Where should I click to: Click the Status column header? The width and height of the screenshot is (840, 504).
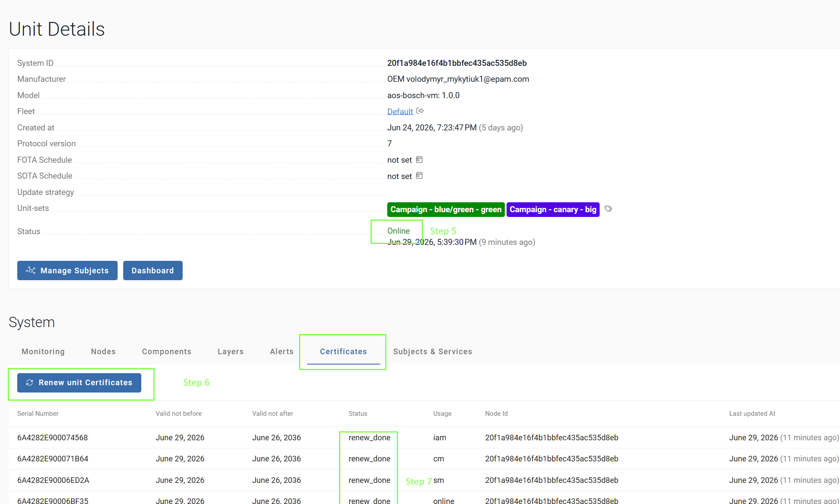click(358, 414)
